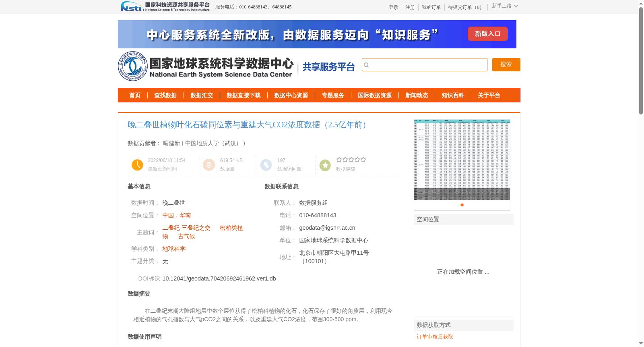The width and height of the screenshot is (644, 347).
Task: Click the NSTI logo in top bar
Action: point(165,6)
